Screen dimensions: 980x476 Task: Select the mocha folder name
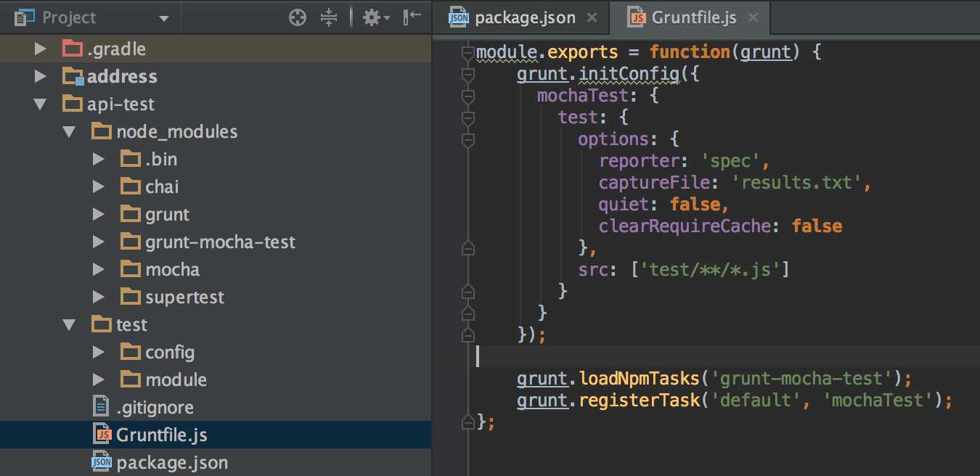pos(172,270)
